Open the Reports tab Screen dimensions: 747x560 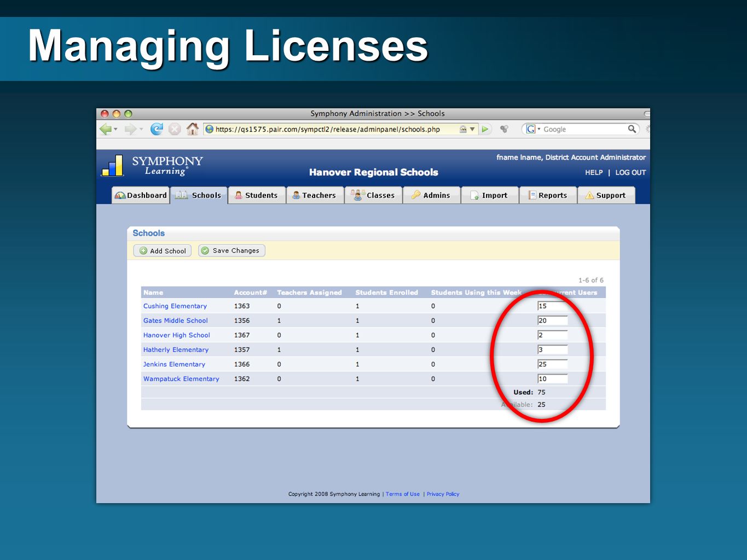[548, 195]
